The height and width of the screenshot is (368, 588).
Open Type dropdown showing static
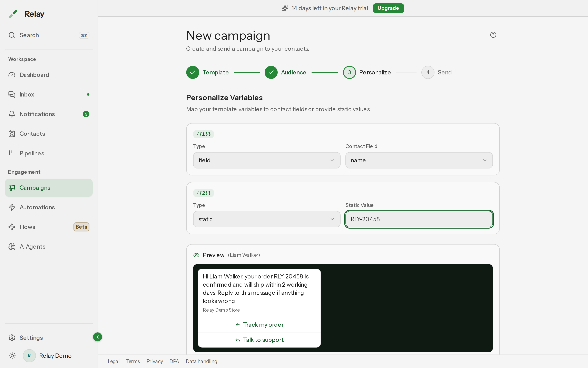(x=267, y=219)
